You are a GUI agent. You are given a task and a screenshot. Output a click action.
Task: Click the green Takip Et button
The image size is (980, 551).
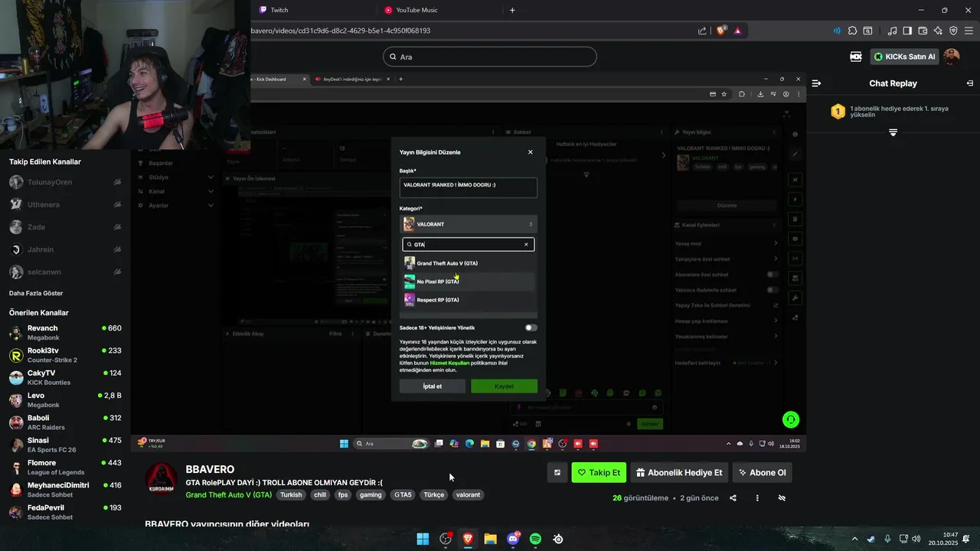pos(599,473)
